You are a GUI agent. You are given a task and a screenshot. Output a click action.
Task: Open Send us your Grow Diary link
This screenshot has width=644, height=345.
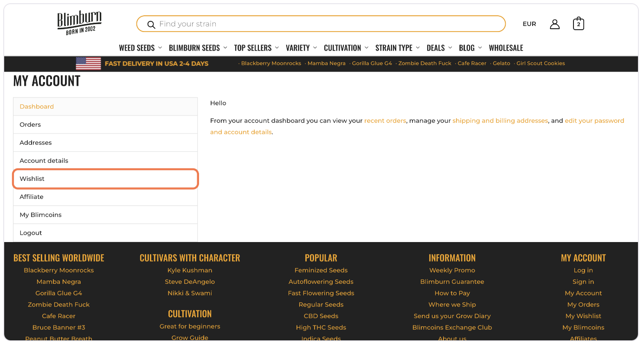click(x=452, y=316)
